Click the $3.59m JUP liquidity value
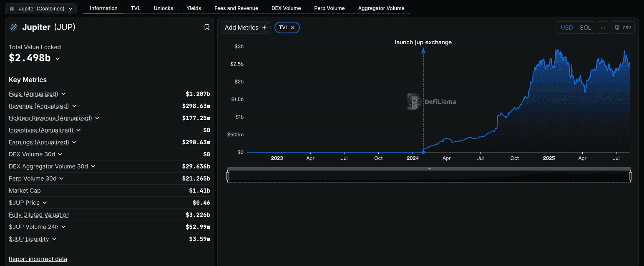The image size is (644, 266). [x=199, y=239]
